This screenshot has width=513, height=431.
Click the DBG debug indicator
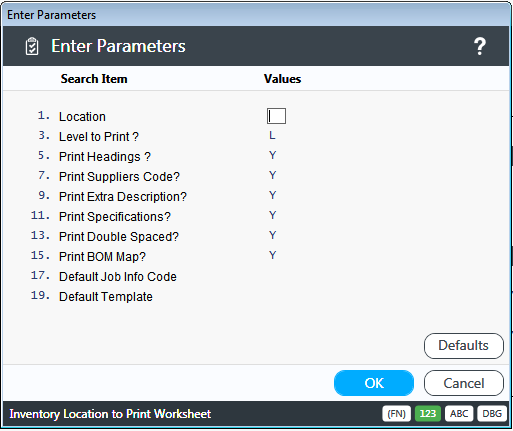(x=492, y=414)
